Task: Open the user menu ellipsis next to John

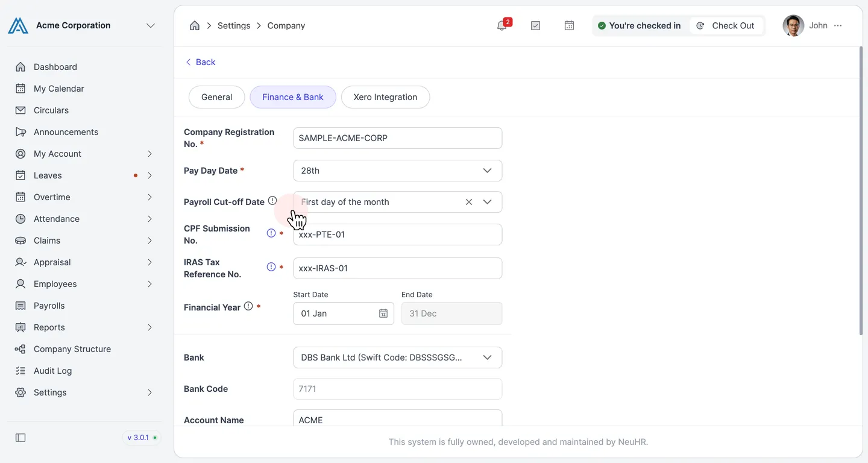Action: [x=838, y=26]
